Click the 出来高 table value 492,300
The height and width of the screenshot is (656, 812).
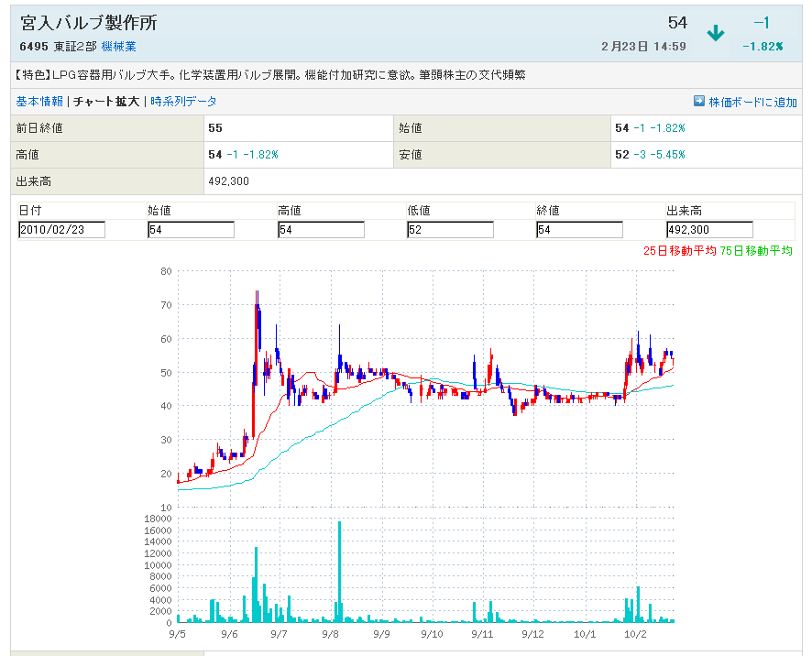(x=228, y=181)
